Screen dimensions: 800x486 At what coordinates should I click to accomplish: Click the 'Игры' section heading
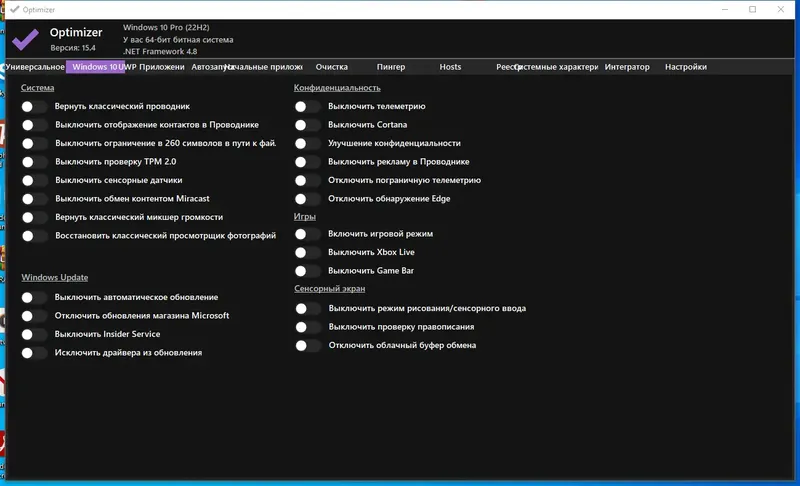coord(305,217)
